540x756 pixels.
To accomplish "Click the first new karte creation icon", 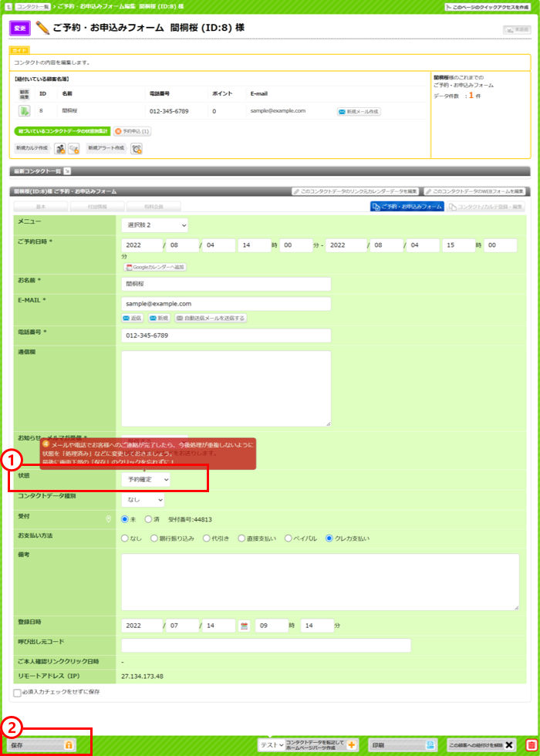I will (60, 149).
